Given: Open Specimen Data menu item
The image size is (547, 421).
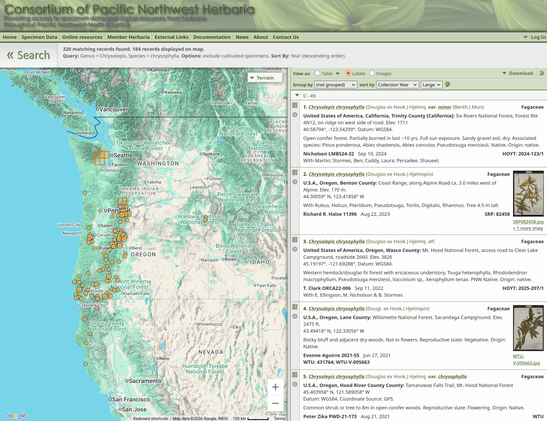Looking at the screenshot, I should [39, 37].
